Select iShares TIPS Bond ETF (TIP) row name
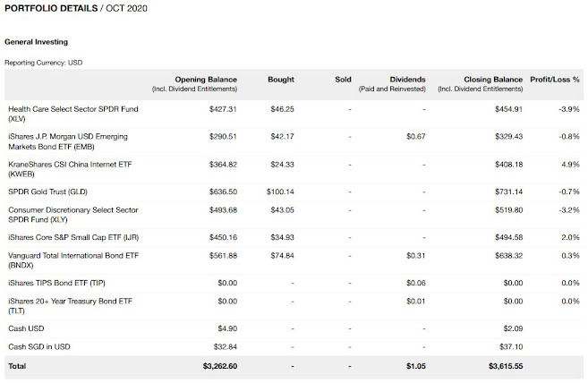Image resolution: width=588 pixels, height=383 pixels. coord(56,283)
